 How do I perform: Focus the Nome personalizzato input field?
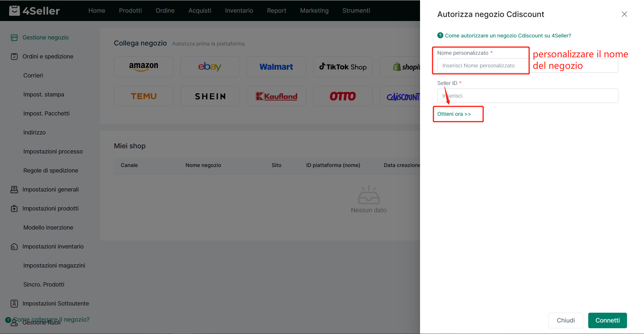483,66
